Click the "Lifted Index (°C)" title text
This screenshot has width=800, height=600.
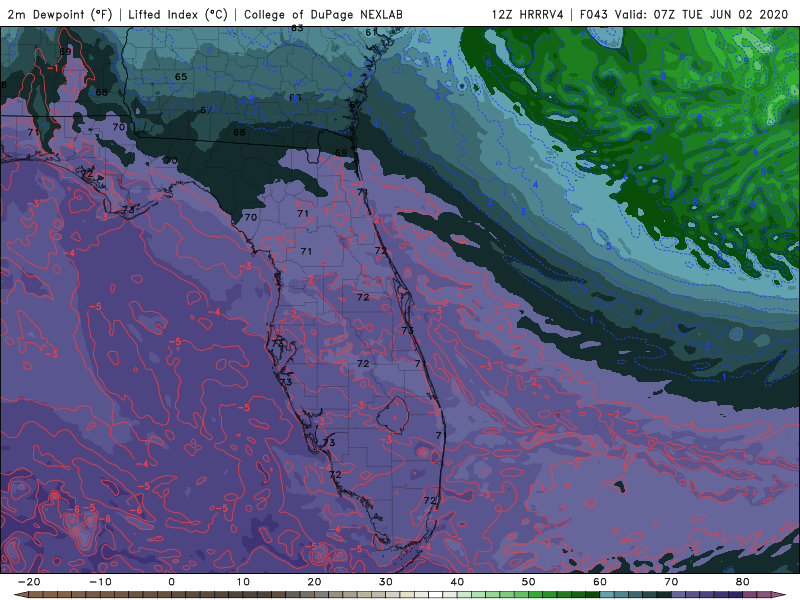pyautogui.click(x=178, y=14)
